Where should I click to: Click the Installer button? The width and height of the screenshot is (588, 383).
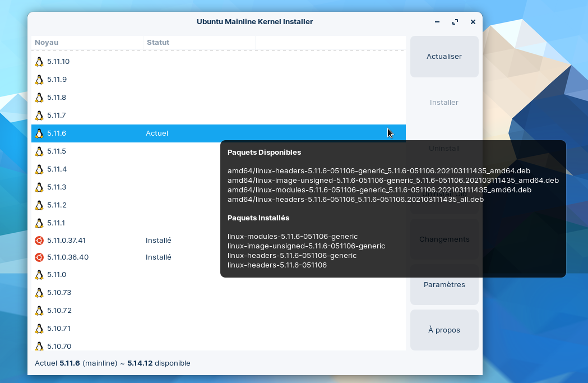pos(444,103)
